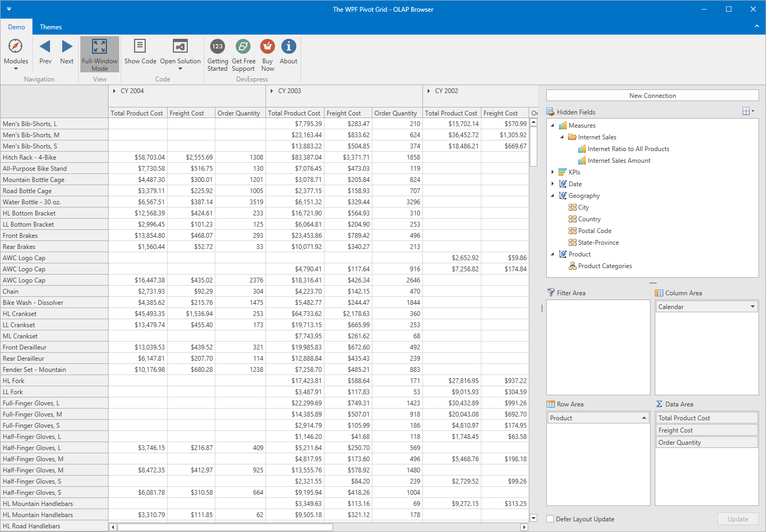Expand the CY 2004 column group

[x=114, y=91]
